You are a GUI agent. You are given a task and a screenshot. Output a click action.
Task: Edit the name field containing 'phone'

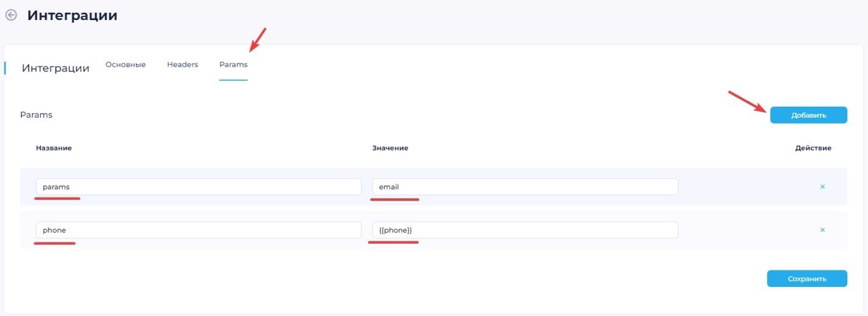(x=198, y=230)
